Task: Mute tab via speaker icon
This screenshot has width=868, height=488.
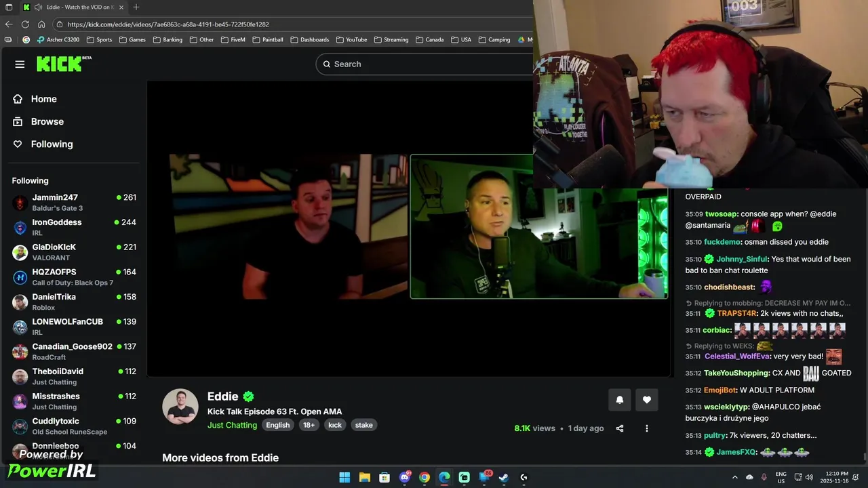Action: pos(39,7)
